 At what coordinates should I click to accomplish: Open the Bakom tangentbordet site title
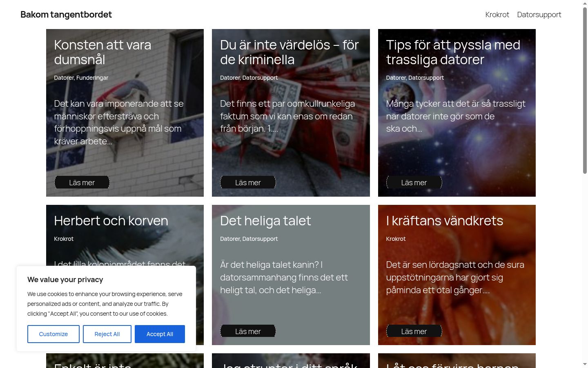pos(66,15)
